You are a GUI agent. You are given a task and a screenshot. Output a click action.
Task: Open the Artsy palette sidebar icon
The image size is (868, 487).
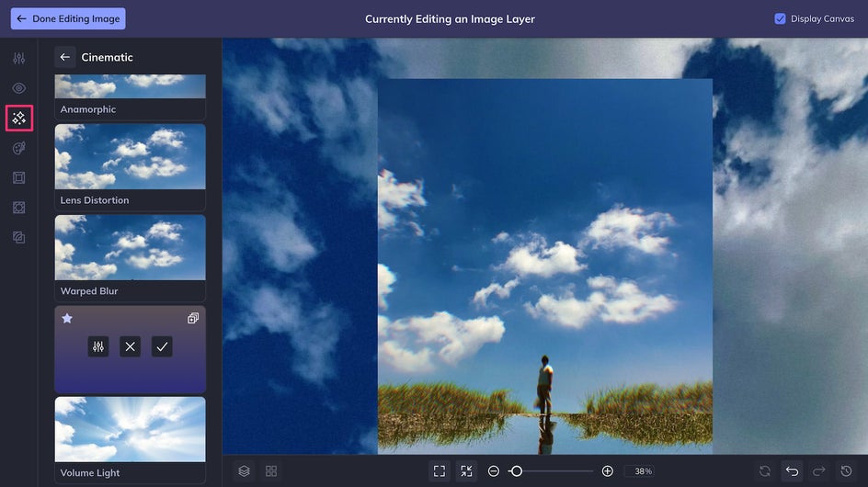click(x=18, y=148)
